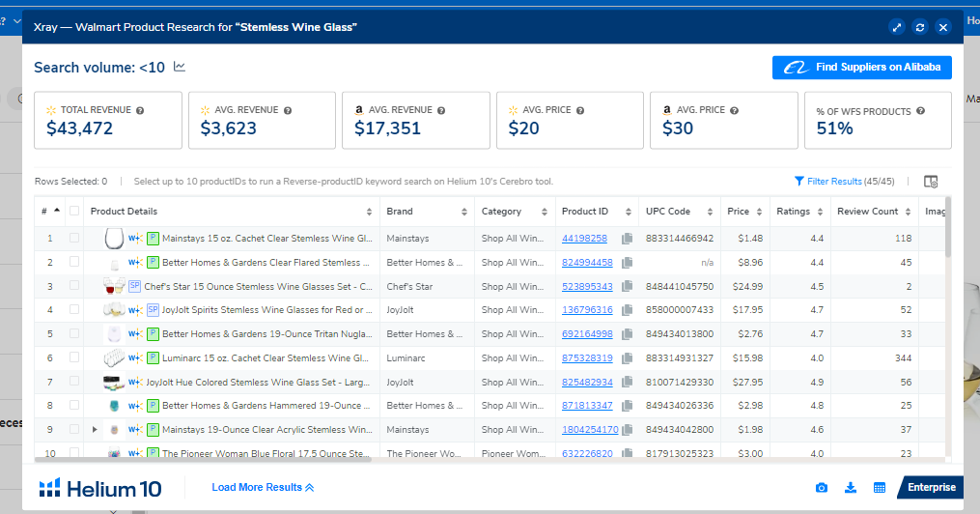
Task: Open the column settings icon
Action: coord(931,181)
